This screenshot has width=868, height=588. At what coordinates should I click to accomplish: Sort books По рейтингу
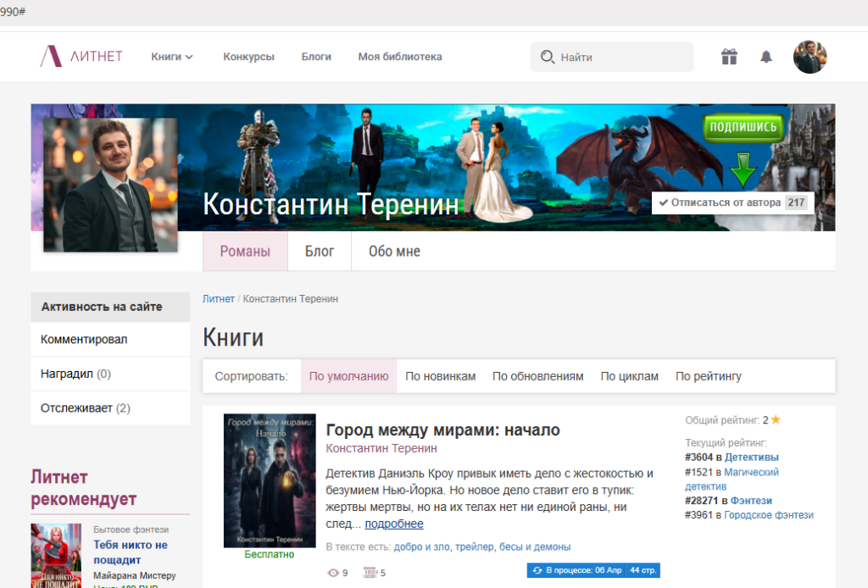click(708, 376)
